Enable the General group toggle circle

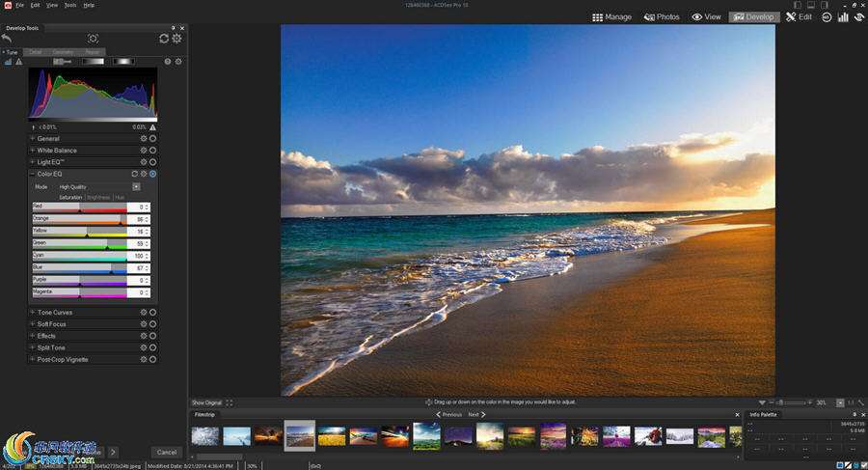(x=152, y=139)
